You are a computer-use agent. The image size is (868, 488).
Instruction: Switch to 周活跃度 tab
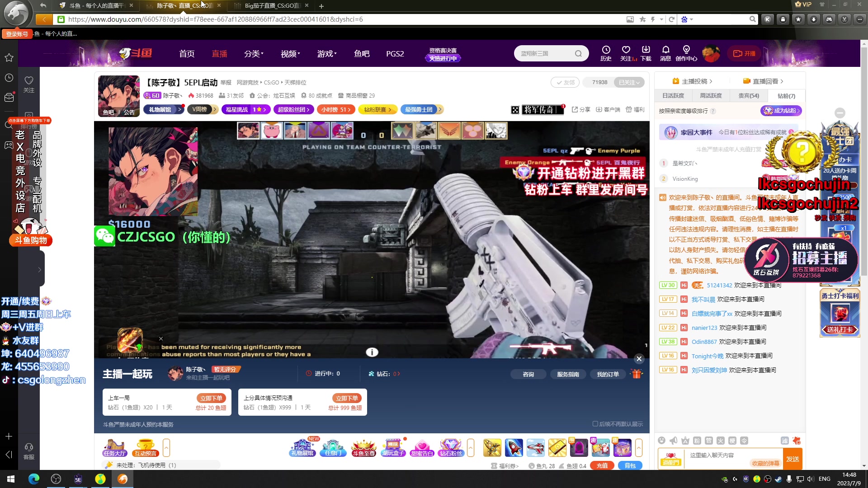[711, 96]
